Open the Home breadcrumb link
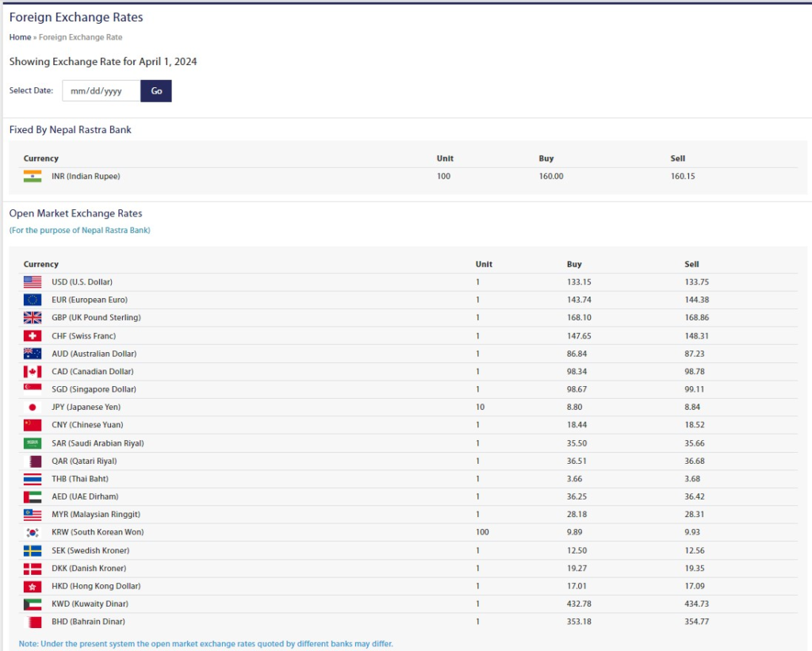 [20, 37]
